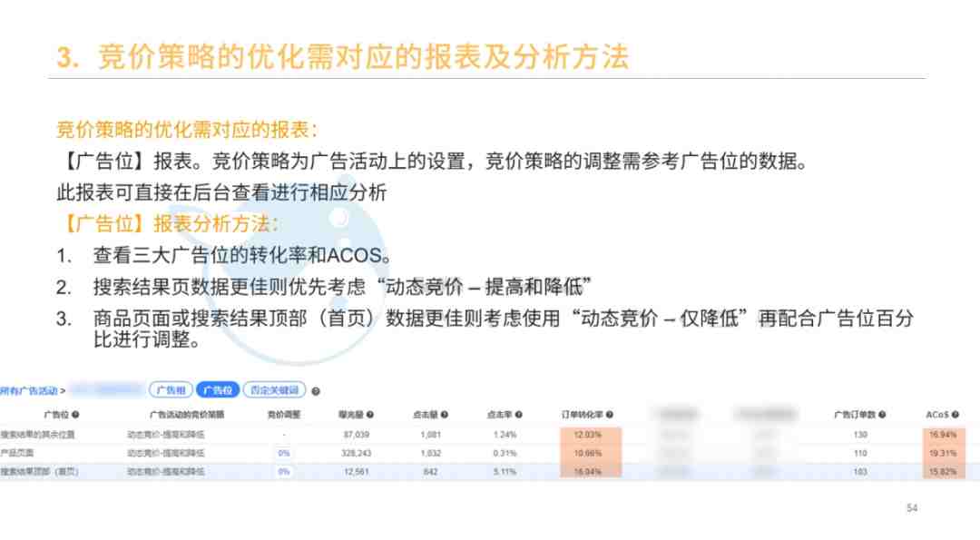Click ad orders value 110
The height and width of the screenshot is (540, 980).
(x=860, y=453)
